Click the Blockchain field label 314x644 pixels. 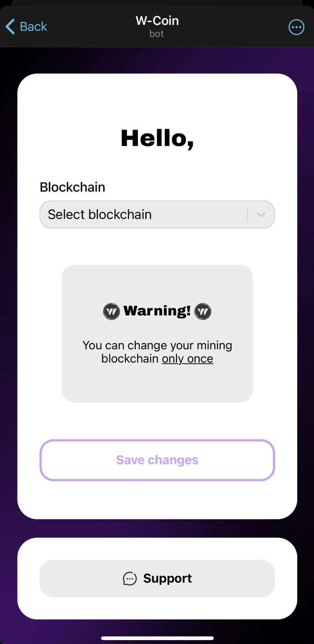(72, 187)
